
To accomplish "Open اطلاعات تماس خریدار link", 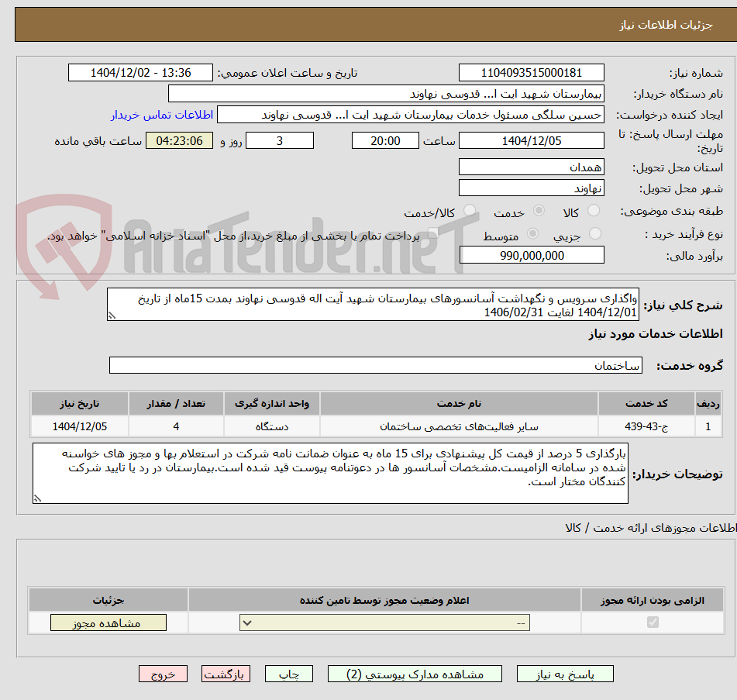I will pos(162,115).
